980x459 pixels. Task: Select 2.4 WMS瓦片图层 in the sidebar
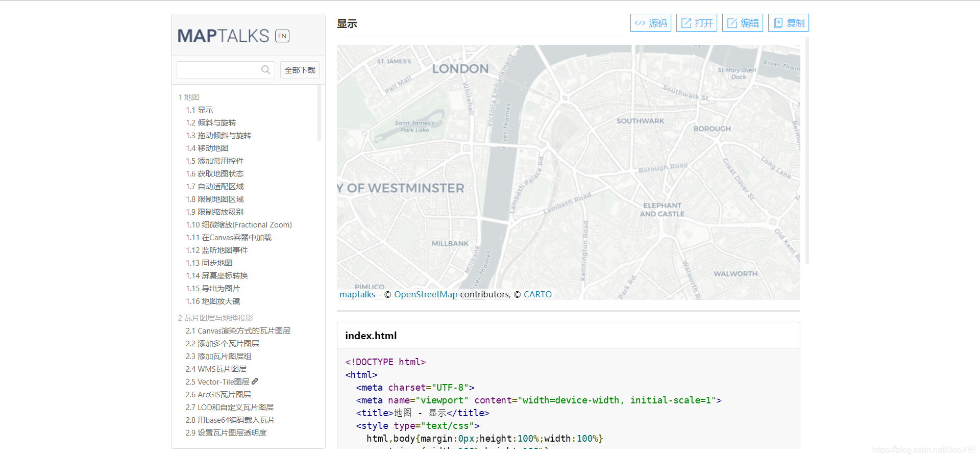pyautogui.click(x=216, y=369)
